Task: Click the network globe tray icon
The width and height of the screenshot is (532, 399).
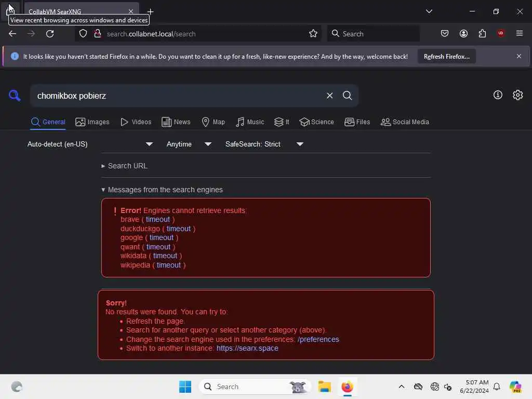Action: coord(434,387)
